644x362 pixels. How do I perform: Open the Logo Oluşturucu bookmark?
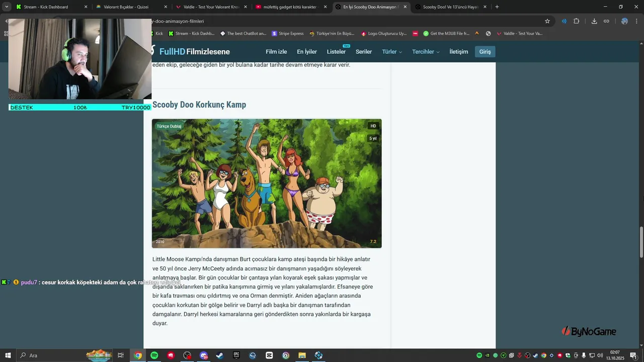384,34
